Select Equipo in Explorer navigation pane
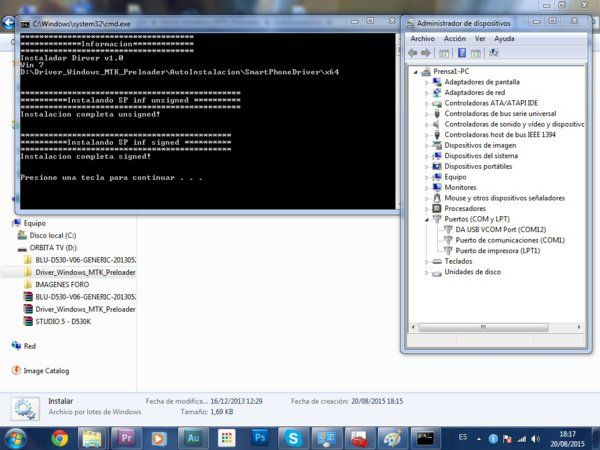This screenshot has width=600, height=450. coord(34,223)
